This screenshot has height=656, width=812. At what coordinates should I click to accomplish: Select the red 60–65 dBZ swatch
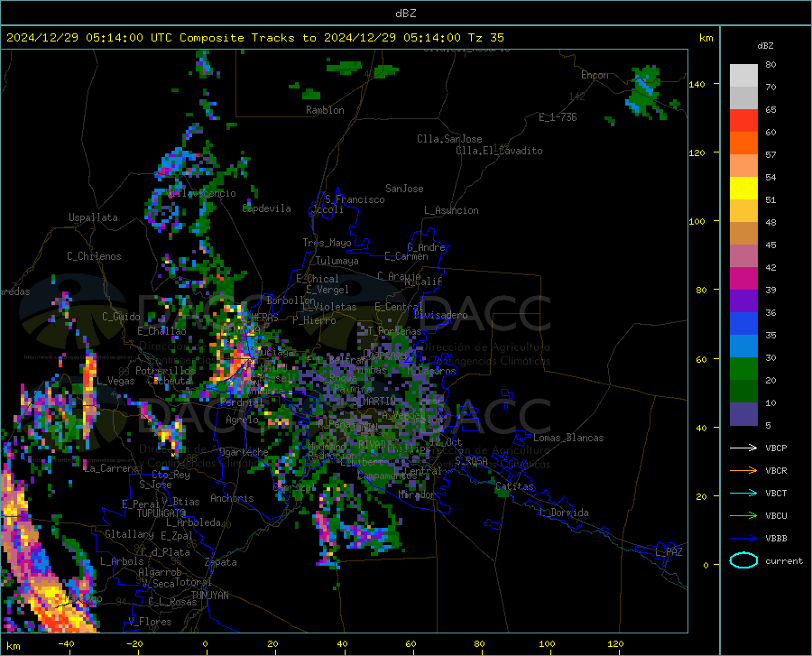click(743, 121)
